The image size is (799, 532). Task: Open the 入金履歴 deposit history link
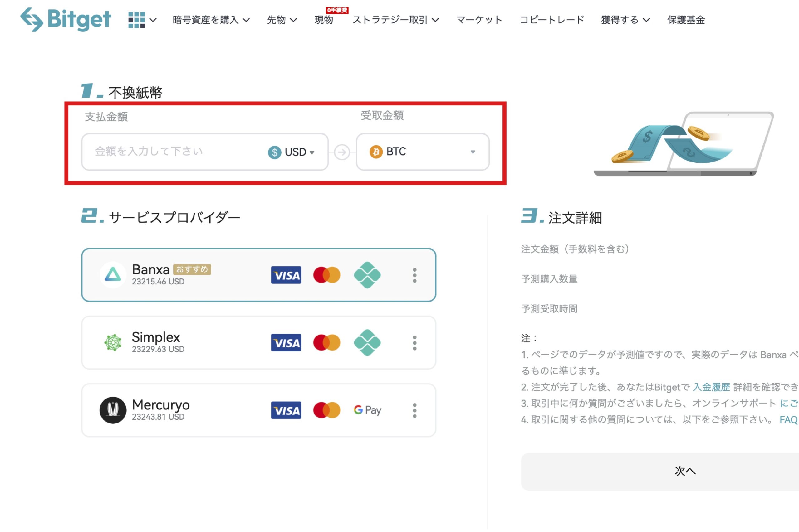(x=711, y=387)
